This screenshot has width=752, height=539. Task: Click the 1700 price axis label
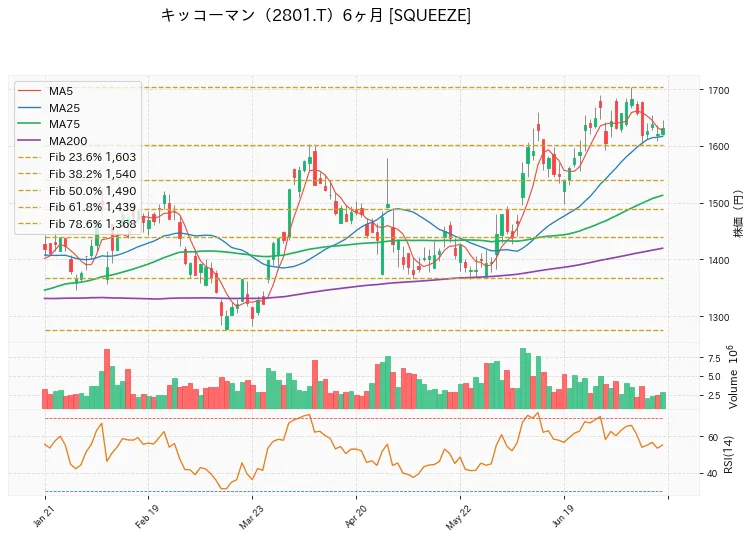[x=716, y=90]
